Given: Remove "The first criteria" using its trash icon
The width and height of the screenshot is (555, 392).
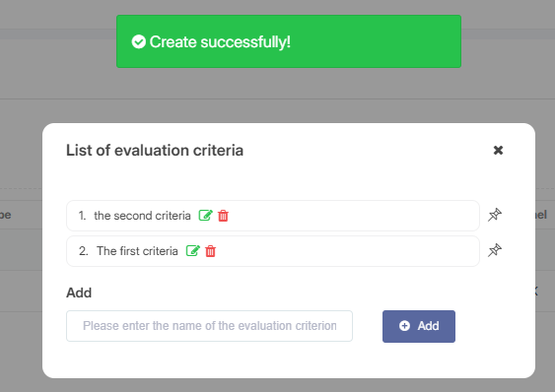Looking at the screenshot, I should click(211, 251).
